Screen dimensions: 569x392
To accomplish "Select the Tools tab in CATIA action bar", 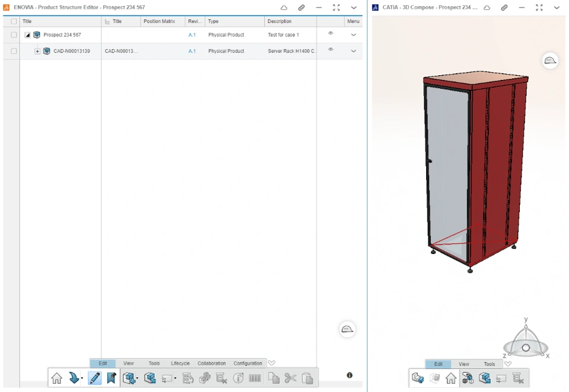I will click(489, 364).
